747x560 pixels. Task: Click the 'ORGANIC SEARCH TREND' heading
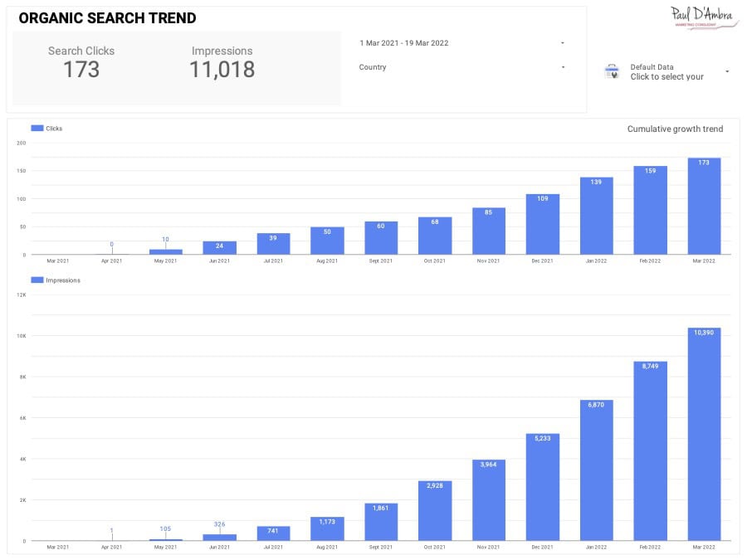click(107, 18)
